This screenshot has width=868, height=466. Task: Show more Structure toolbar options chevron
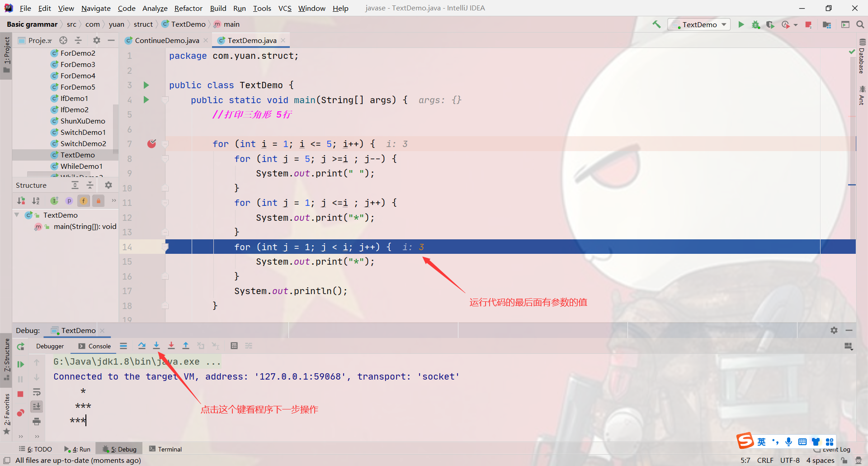(x=113, y=201)
